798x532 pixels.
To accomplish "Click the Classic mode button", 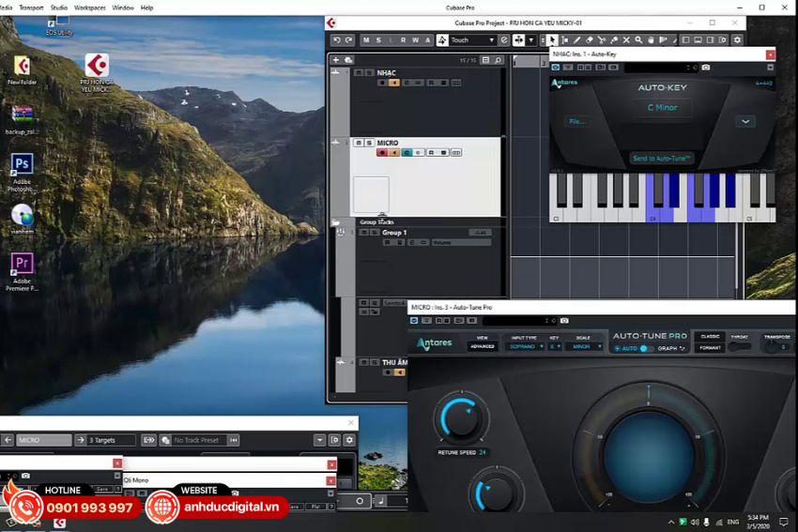I will pos(710,337).
